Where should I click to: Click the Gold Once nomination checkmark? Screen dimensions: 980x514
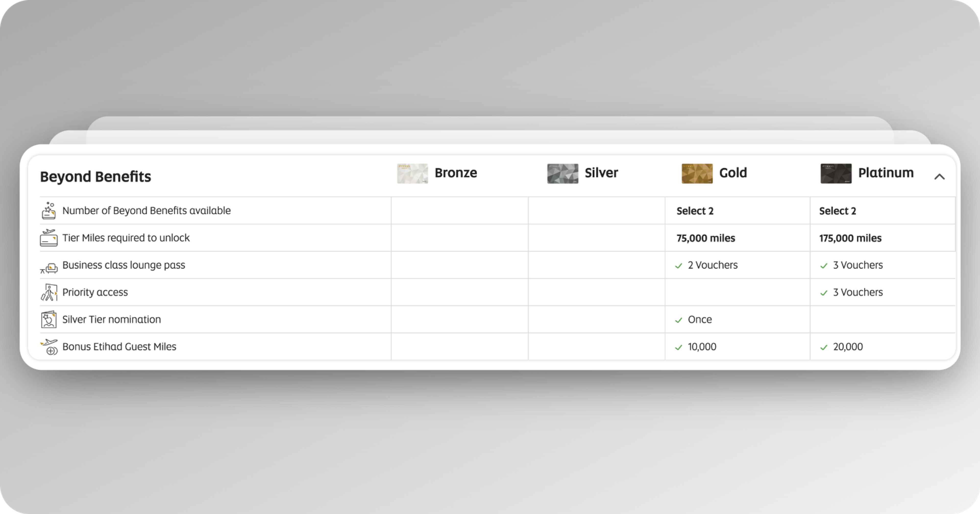(x=678, y=320)
